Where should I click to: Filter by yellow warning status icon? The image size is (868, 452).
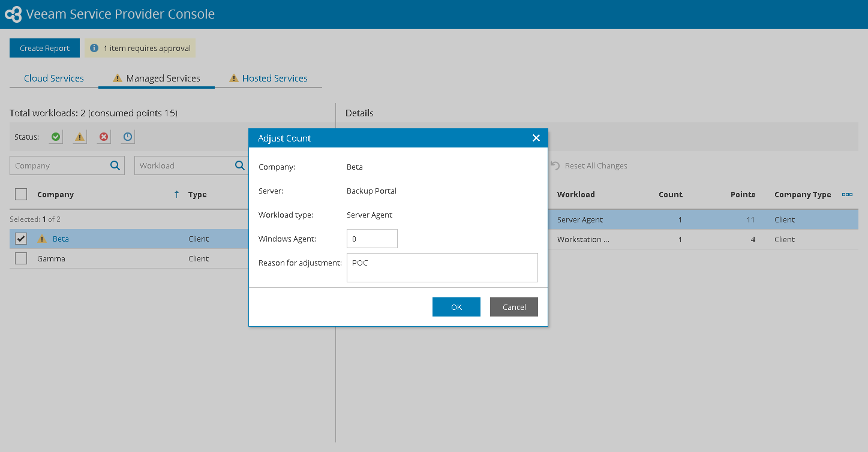click(x=80, y=137)
